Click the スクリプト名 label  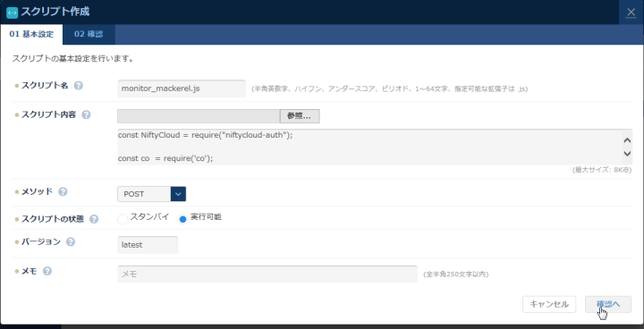coord(45,86)
